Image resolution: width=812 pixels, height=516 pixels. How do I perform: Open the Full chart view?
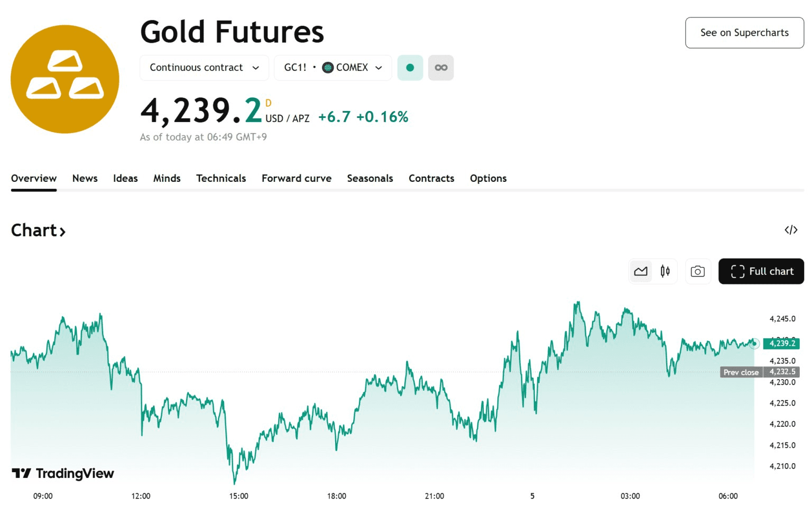tap(761, 272)
